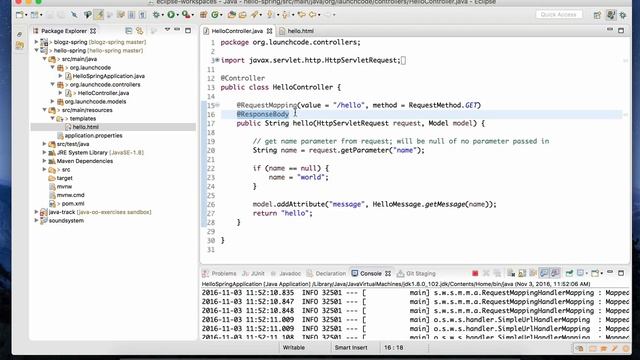The image size is (640, 360).
Task: Click Collapse All icon in Package Explorer
Action: coord(129,31)
